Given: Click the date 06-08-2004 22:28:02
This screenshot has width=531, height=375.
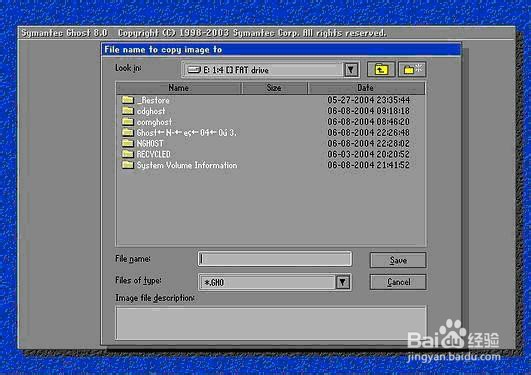Looking at the screenshot, I should coord(368,143).
